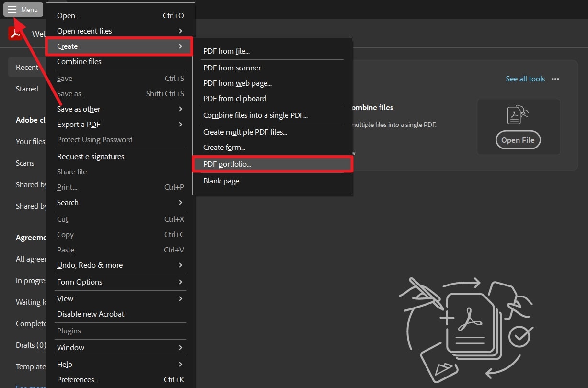Click the Share file menu item
588x388 pixels.
click(120, 172)
